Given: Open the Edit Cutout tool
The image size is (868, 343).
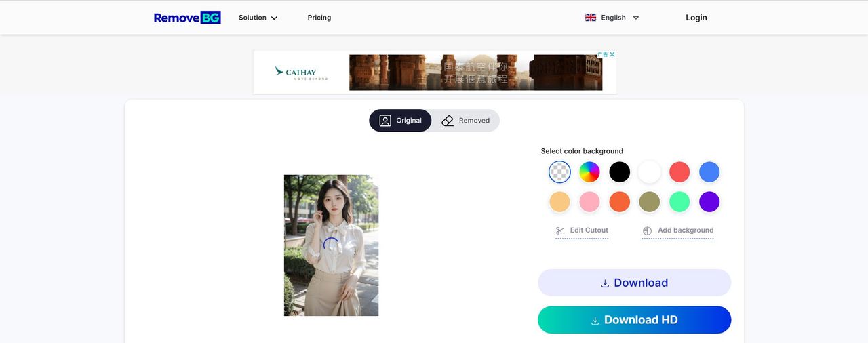Looking at the screenshot, I should [x=582, y=230].
